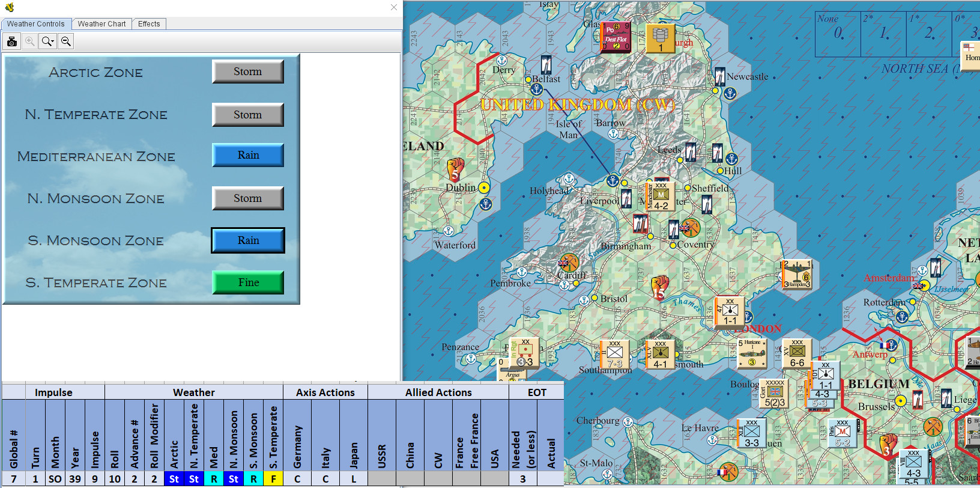Select the 6-6 corps unit counter
The width and height of the screenshot is (980, 488).
click(x=797, y=353)
